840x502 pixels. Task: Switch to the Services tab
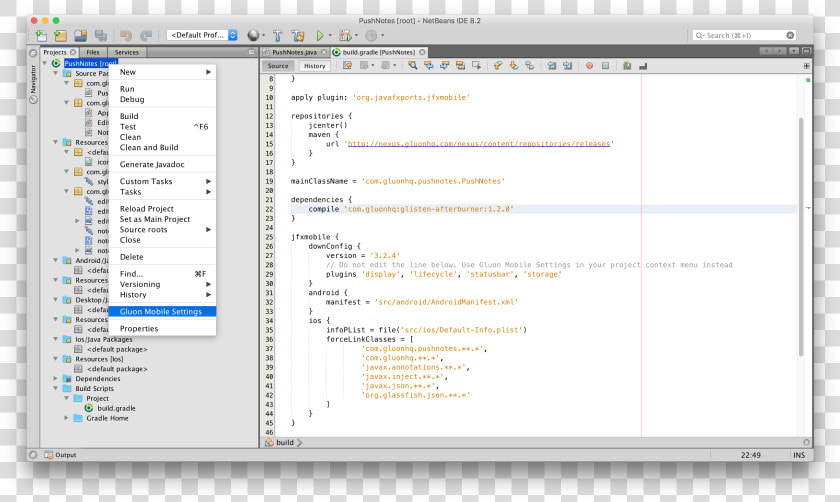point(126,52)
